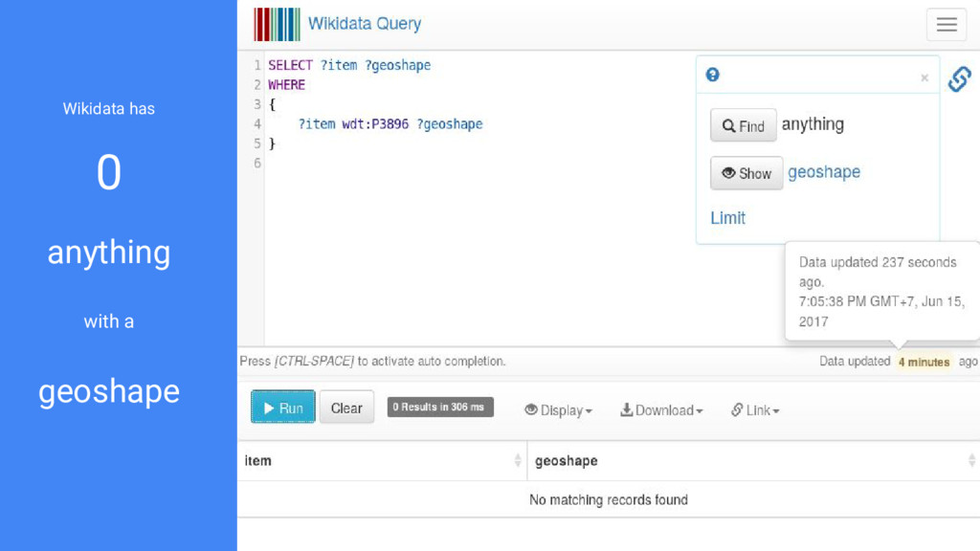
Task: Click the Find button in query helper
Action: (743, 125)
